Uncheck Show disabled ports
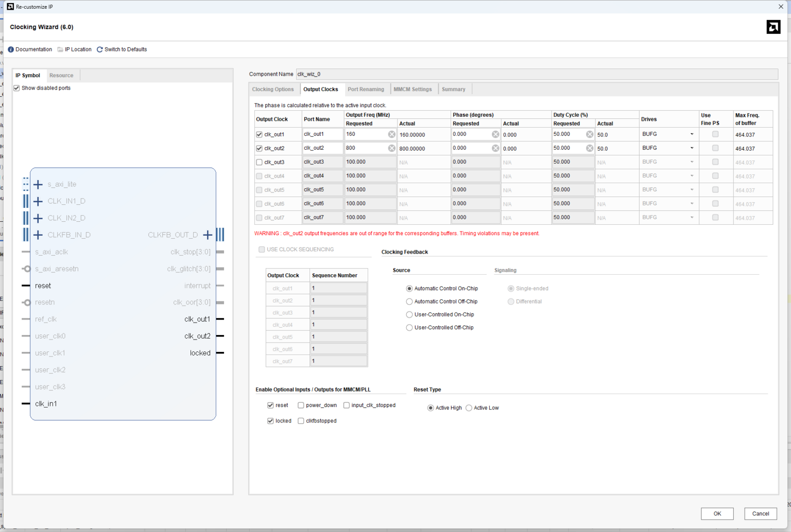The image size is (791, 532). 17,88
